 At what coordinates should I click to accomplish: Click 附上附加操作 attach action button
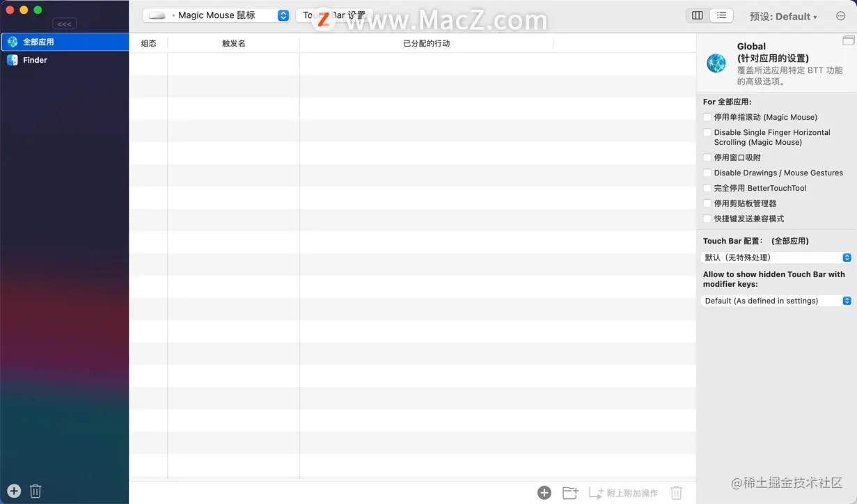(623, 493)
